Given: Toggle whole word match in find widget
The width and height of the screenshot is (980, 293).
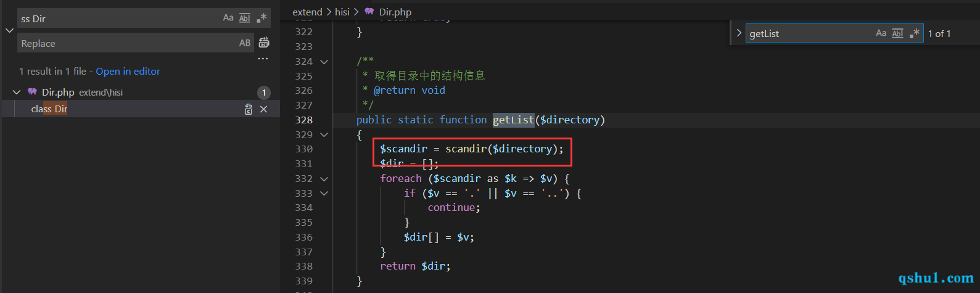Looking at the screenshot, I should pos(898,33).
